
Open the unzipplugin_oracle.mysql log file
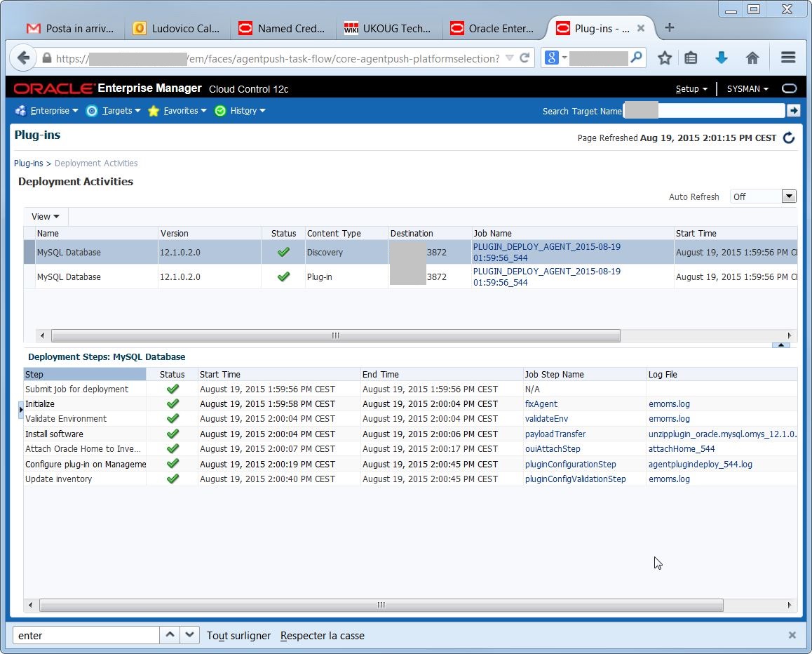point(722,434)
